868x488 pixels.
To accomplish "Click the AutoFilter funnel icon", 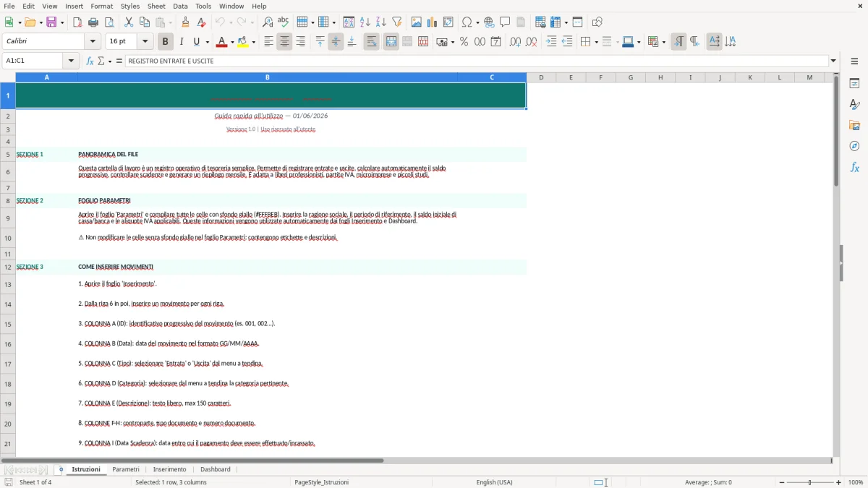I will point(397,22).
